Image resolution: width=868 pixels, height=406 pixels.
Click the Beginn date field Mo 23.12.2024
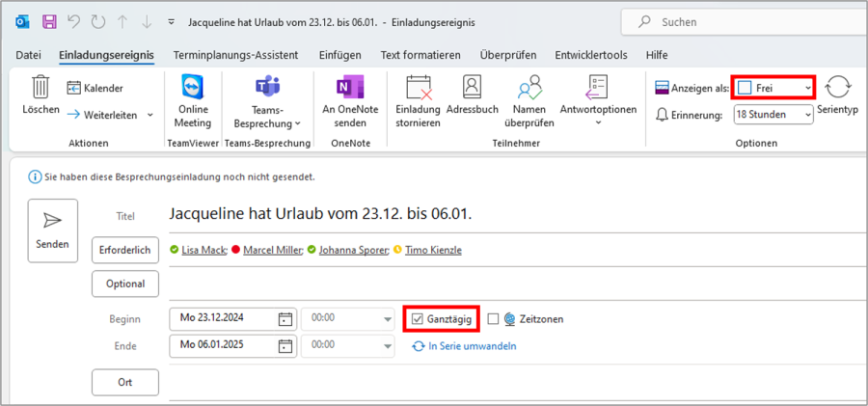click(222, 318)
